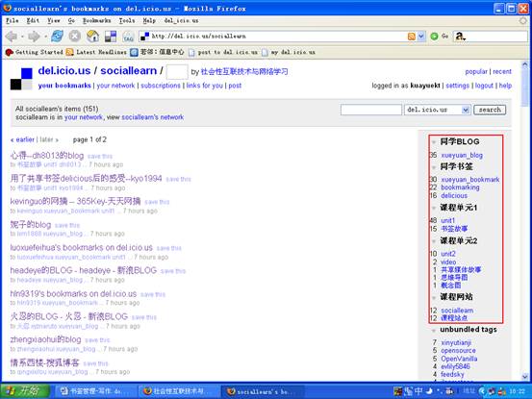Click the Firefox Back arrow button

pos(12,37)
